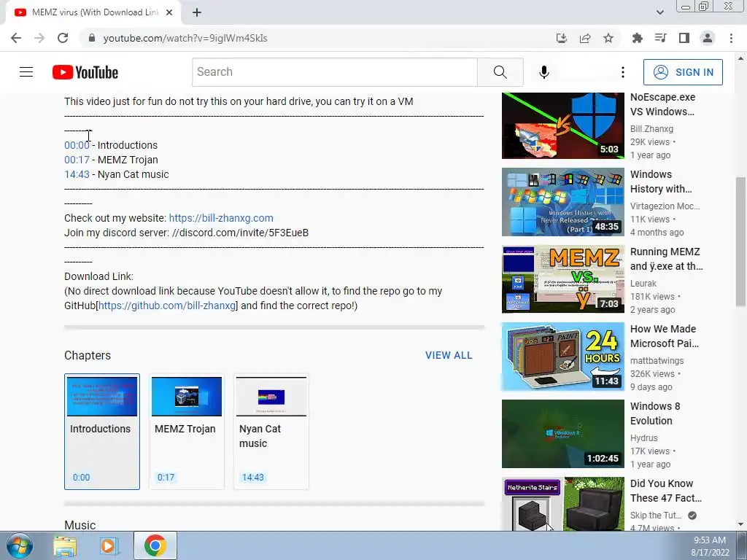747x560 pixels.
Task: Click the share page icon in address bar
Action: click(x=585, y=38)
